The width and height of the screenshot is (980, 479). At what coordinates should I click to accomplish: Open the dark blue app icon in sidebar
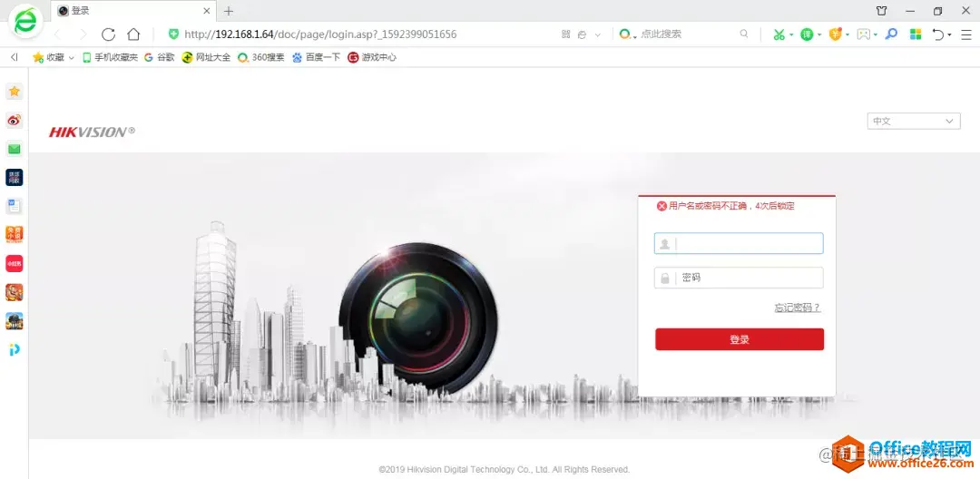15,178
